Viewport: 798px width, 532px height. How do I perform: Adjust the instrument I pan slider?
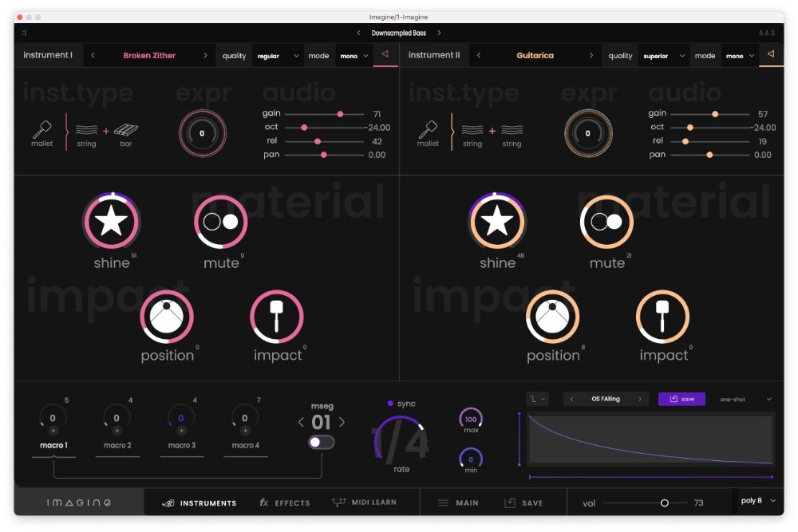coord(324,155)
